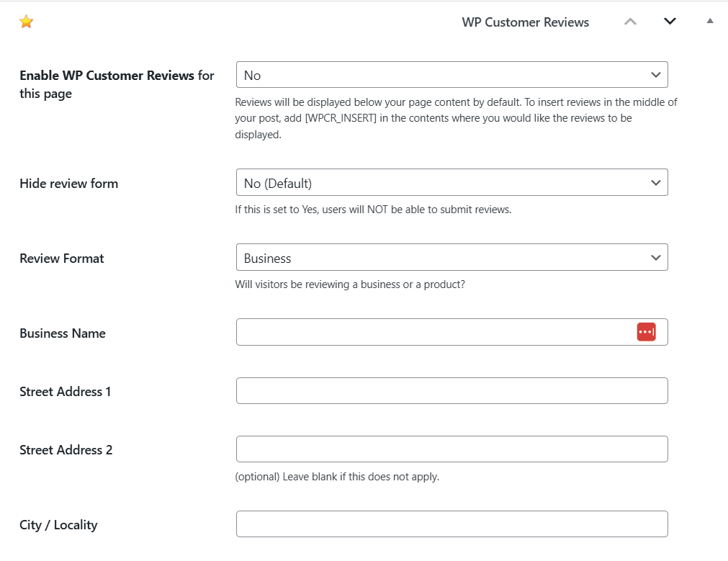Open the Enable WP Customer Reviews dropdown

point(451,74)
